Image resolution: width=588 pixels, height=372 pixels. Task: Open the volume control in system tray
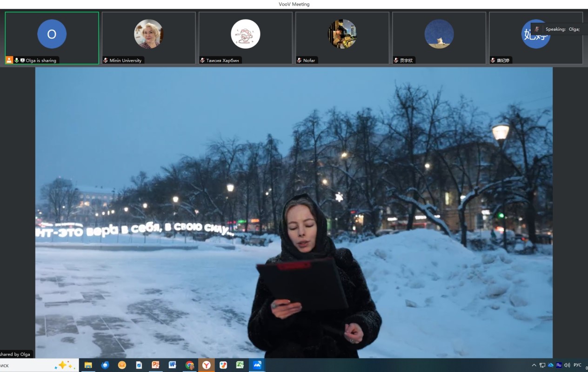pos(567,365)
